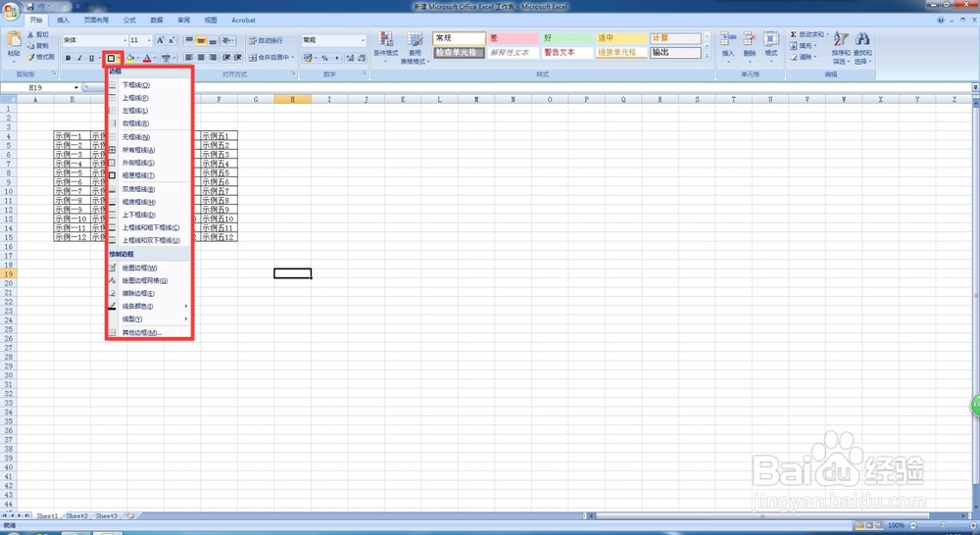
Task: Apply the 警告文本 cell style
Action: pos(566,53)
